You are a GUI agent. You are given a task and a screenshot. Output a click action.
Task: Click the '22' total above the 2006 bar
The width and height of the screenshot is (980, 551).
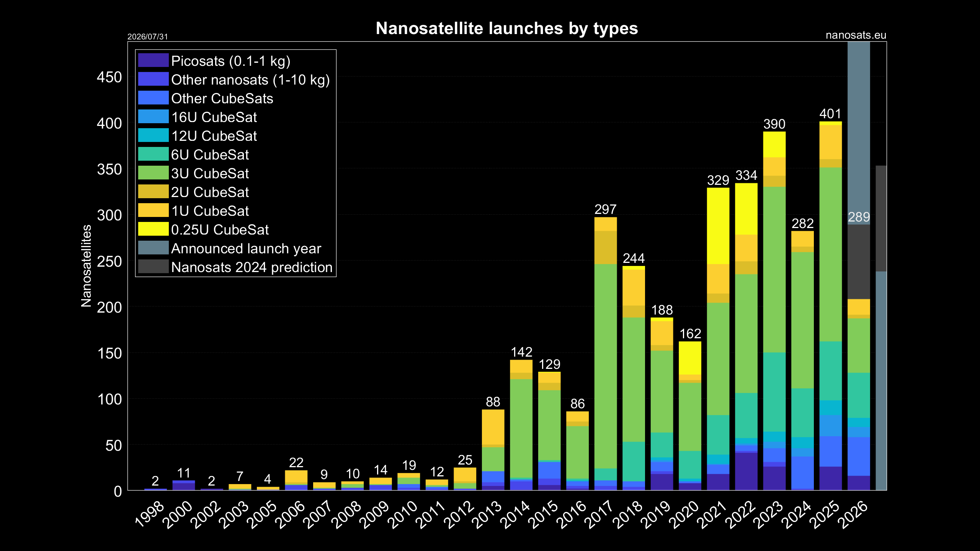point(296,463)
